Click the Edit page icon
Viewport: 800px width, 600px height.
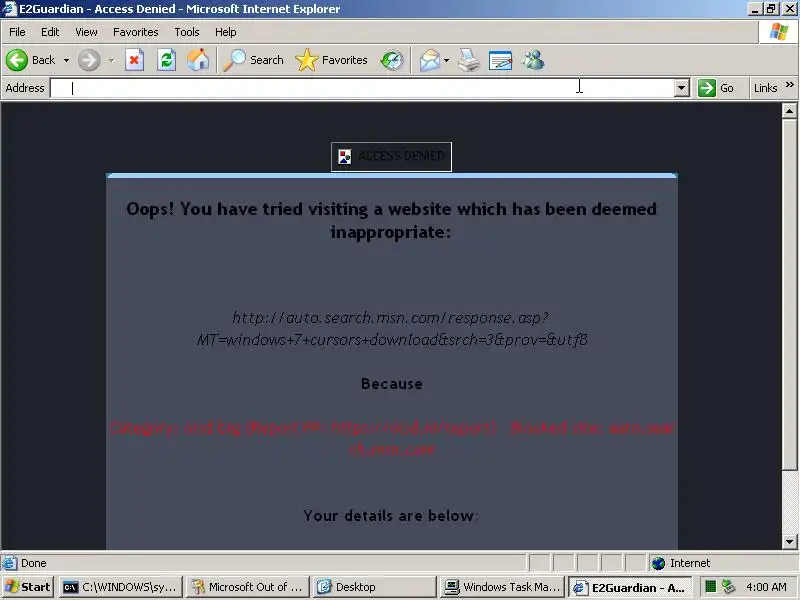tap(501, 60)
